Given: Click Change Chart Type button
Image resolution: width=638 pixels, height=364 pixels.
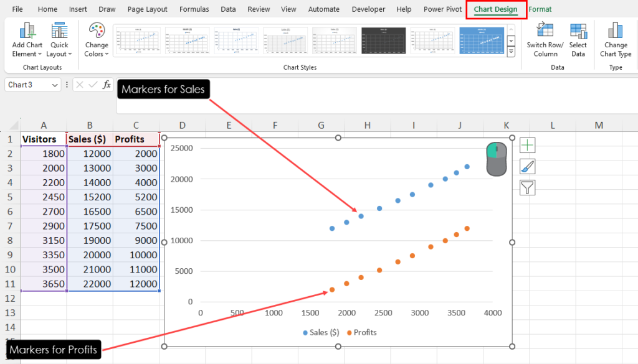Looking at the screenshot, I should [615, 40].
